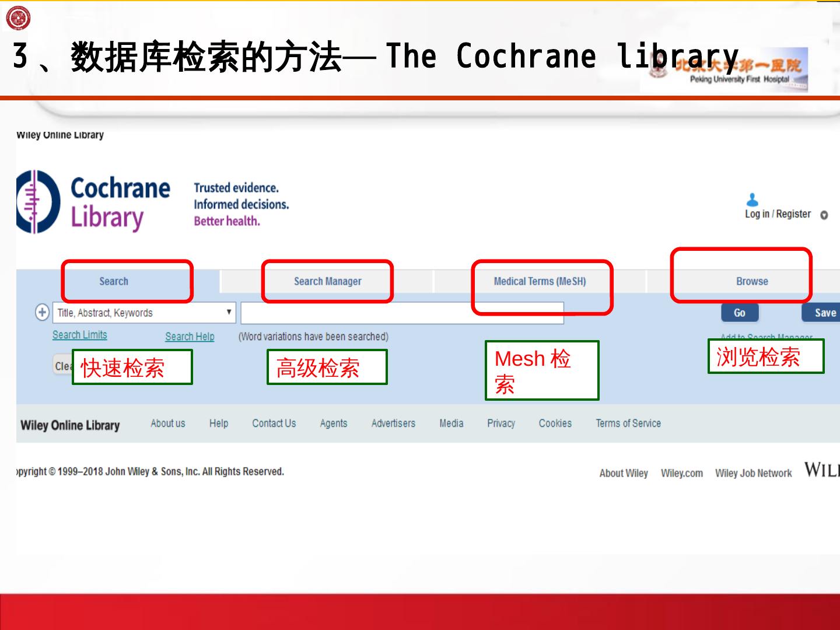The width and height of the screenshot is (840, 630).
Task: Select the Medical Terms (MeSH) tab
Action: coord(540,281)
